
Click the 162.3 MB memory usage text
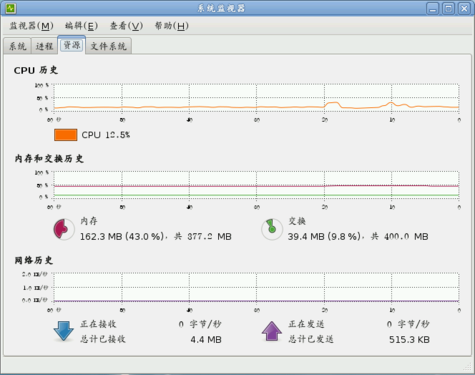point(156,236)
